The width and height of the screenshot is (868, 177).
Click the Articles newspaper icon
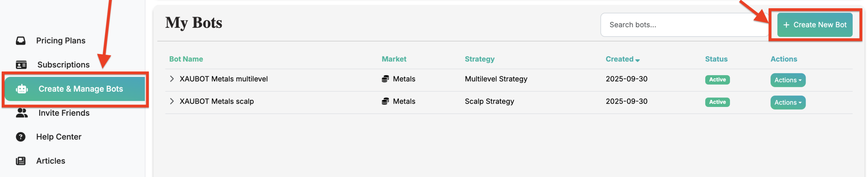tap(21, 161)
